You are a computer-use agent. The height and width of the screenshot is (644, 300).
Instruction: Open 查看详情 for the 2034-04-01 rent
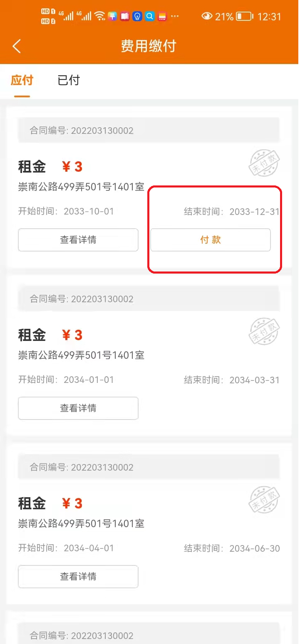point(78,577)
